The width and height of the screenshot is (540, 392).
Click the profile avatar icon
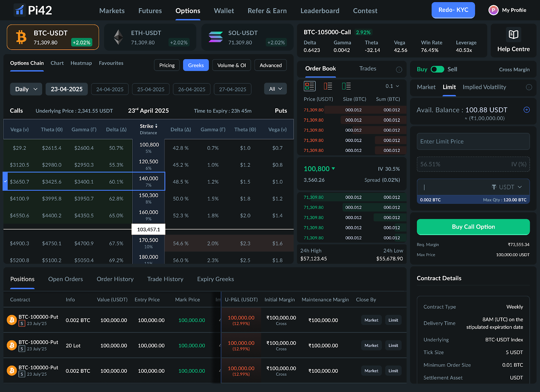tap(493, 10)
